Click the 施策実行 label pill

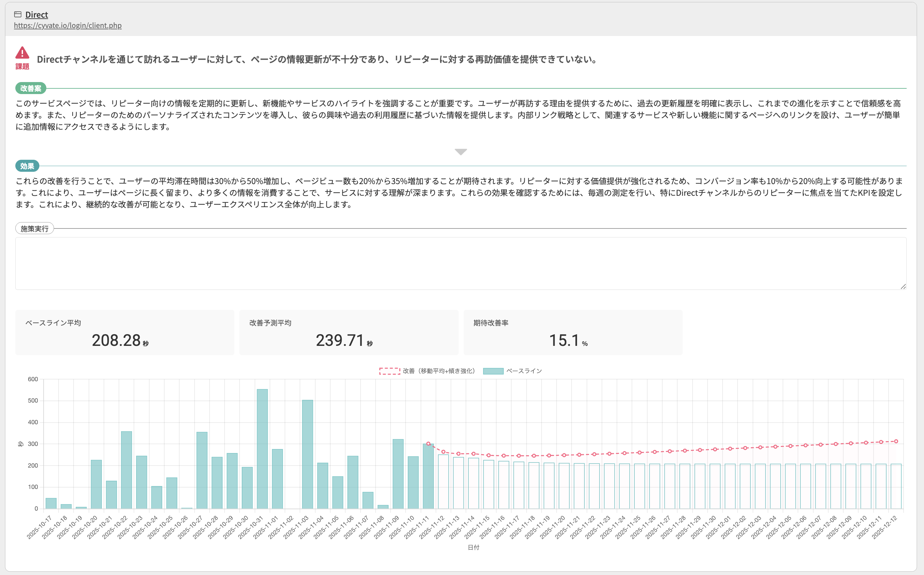[x=34, y=228]
